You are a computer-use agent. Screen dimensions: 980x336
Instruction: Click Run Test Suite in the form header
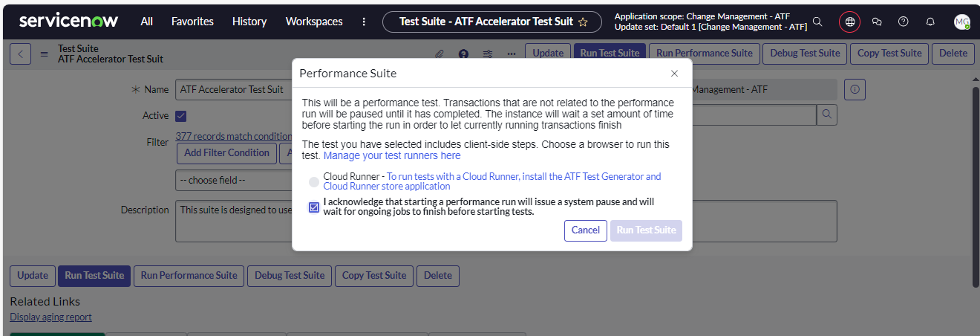pos(610,54)
